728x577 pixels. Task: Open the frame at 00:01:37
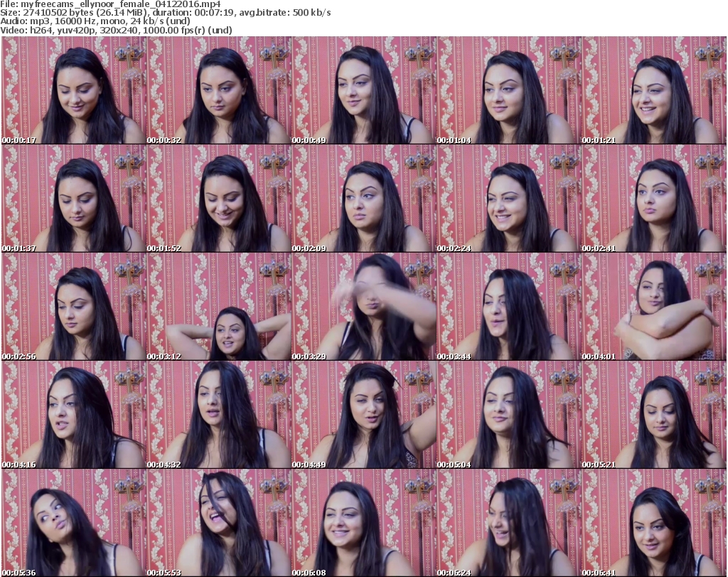[x=74, y=198]
